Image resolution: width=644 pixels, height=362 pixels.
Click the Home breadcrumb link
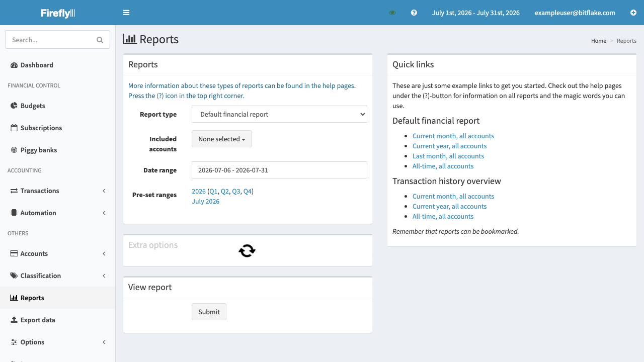pos(599,41)
